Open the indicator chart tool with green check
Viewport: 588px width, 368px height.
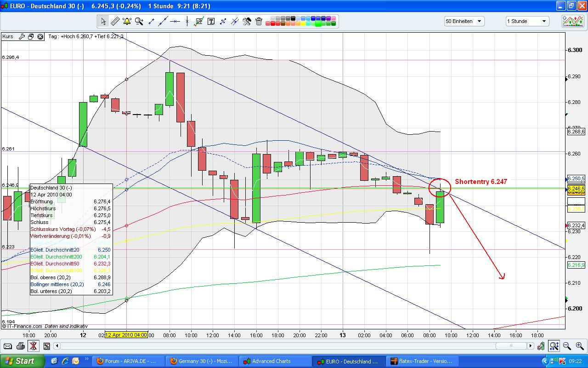(199, 21)
